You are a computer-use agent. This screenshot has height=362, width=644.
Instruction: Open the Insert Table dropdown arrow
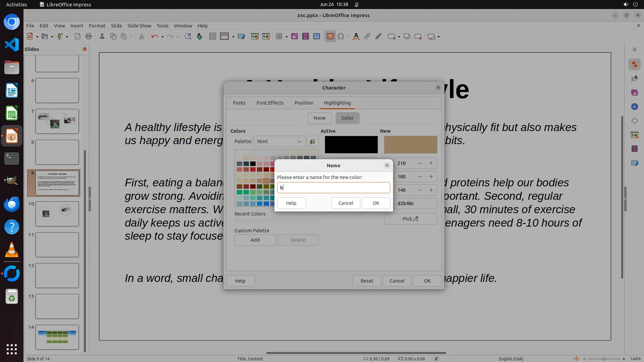point(286,37)
